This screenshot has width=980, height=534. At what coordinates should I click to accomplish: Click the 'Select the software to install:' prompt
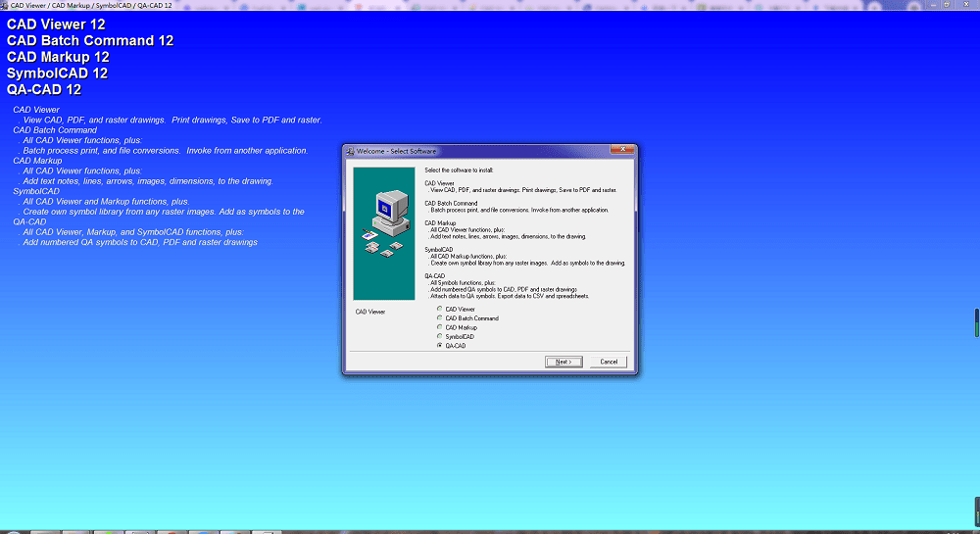click(459, 170)
